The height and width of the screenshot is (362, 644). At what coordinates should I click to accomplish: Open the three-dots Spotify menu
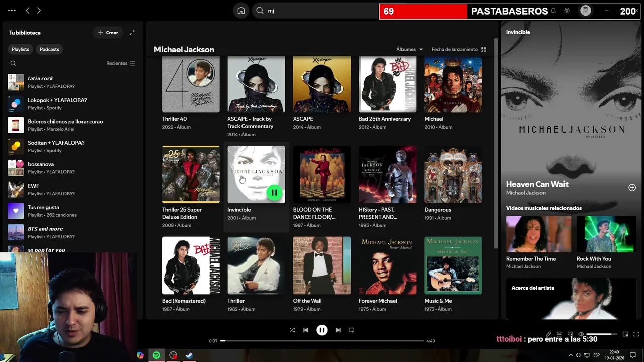(12, 10)
